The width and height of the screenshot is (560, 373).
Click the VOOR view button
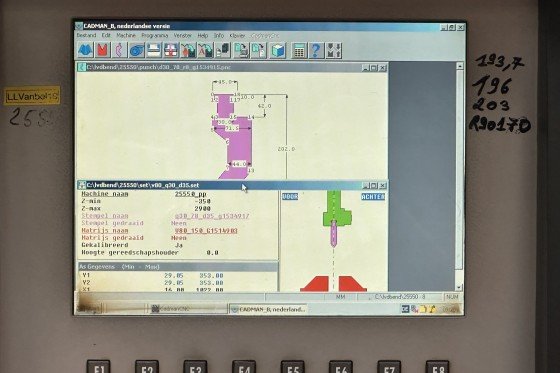tap(290, 197)
